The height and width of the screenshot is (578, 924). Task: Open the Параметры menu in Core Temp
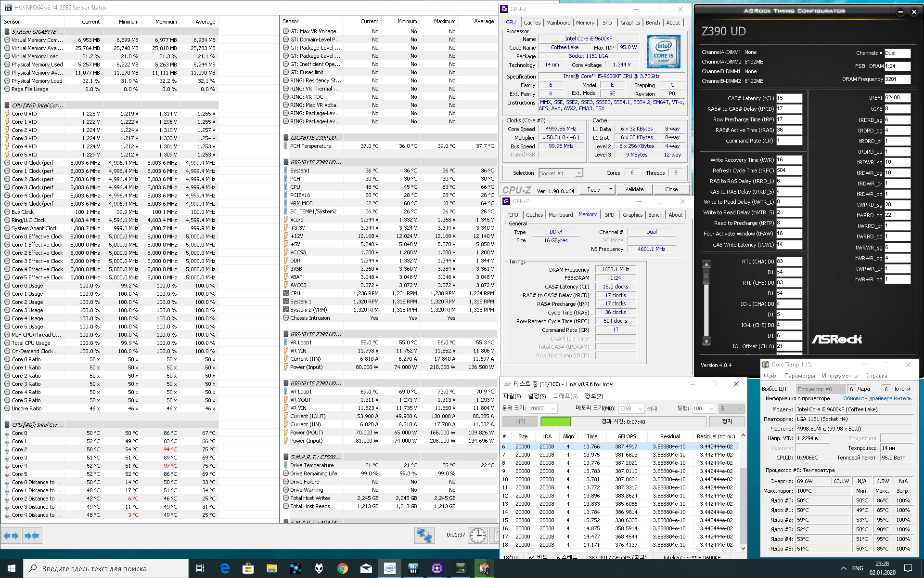(799, 376)
